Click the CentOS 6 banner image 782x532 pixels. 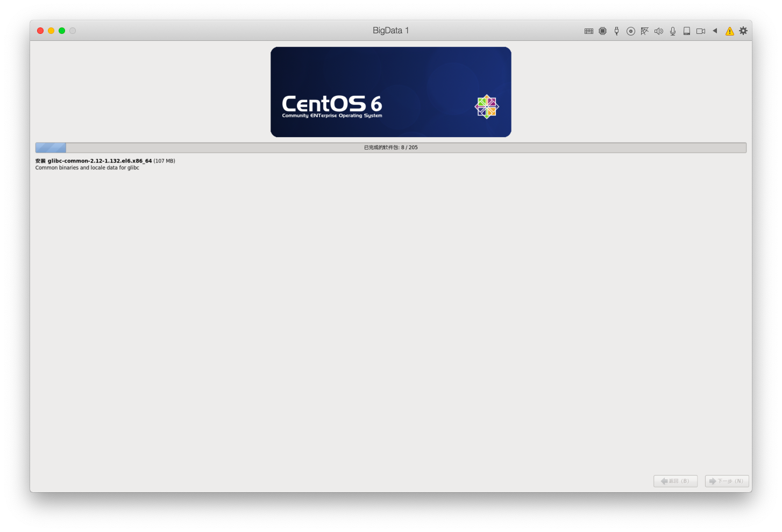391,92
